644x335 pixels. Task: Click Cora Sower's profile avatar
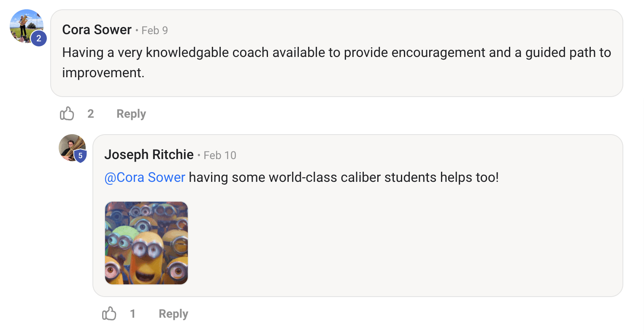pyautogui.click(x=24, y=25)
